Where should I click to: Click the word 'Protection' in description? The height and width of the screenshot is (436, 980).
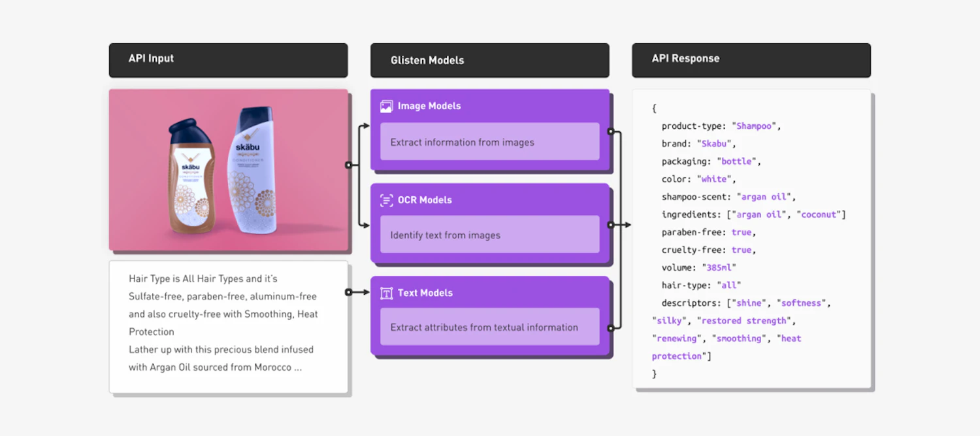pyautogui.click(x=152, y=331)
